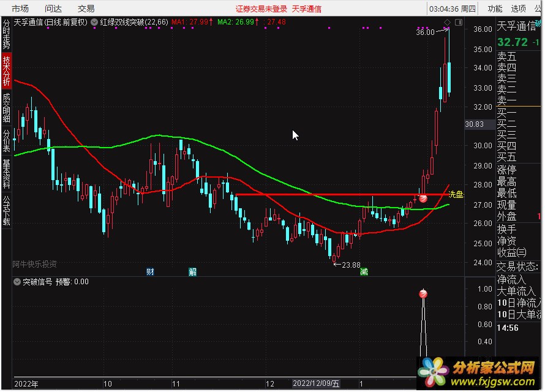Select the 技术分析 side tab

[x=7, y=70]
